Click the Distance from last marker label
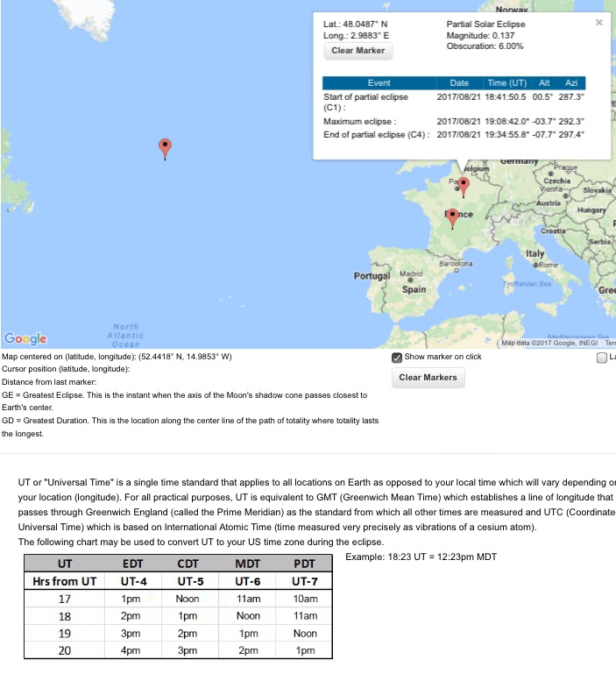616x681 pixels. 49,382
